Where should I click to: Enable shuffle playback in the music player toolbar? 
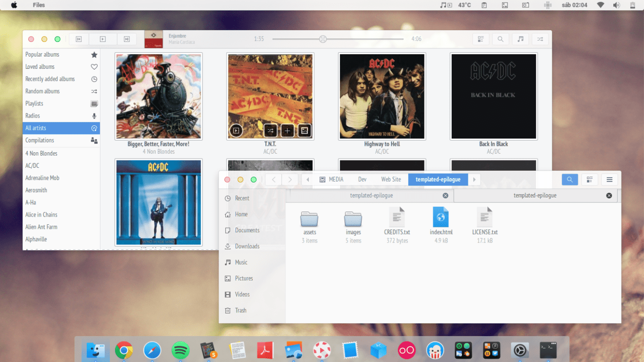point(540,39)
